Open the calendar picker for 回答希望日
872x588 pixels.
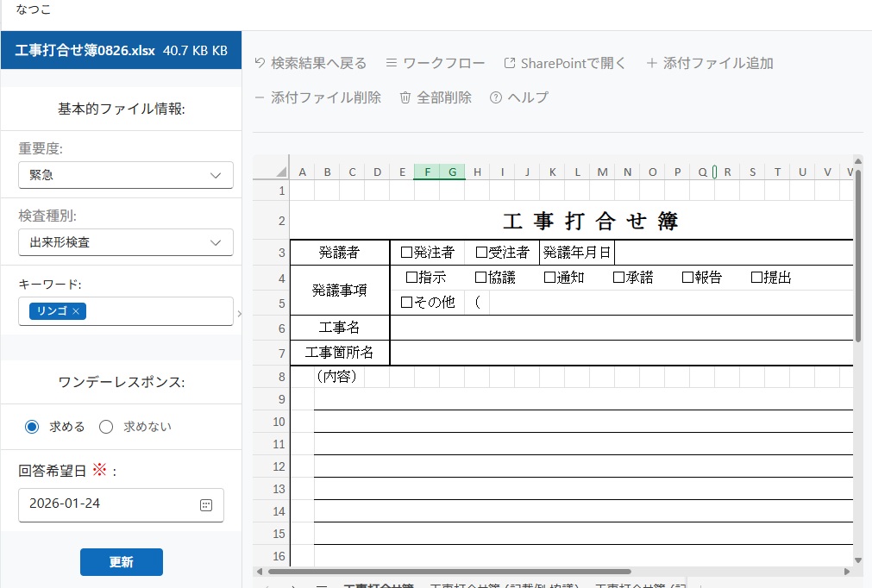coord(206,505)
